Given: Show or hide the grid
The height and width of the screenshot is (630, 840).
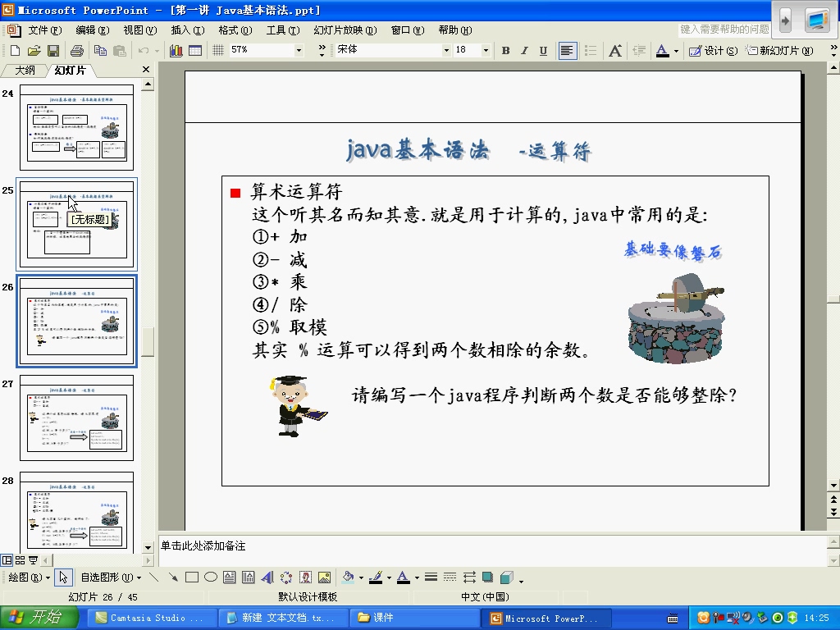Looking at the screenshot, I should (x=217, y=50).
